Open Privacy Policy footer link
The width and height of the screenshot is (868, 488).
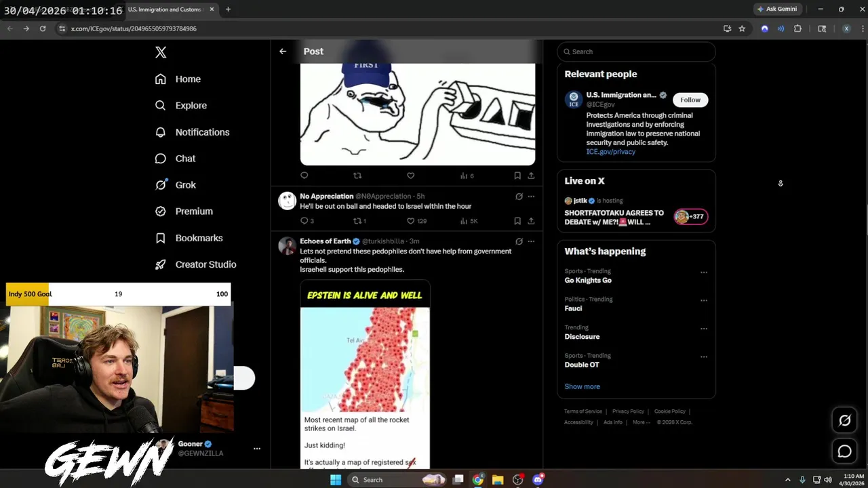[628, 411]
